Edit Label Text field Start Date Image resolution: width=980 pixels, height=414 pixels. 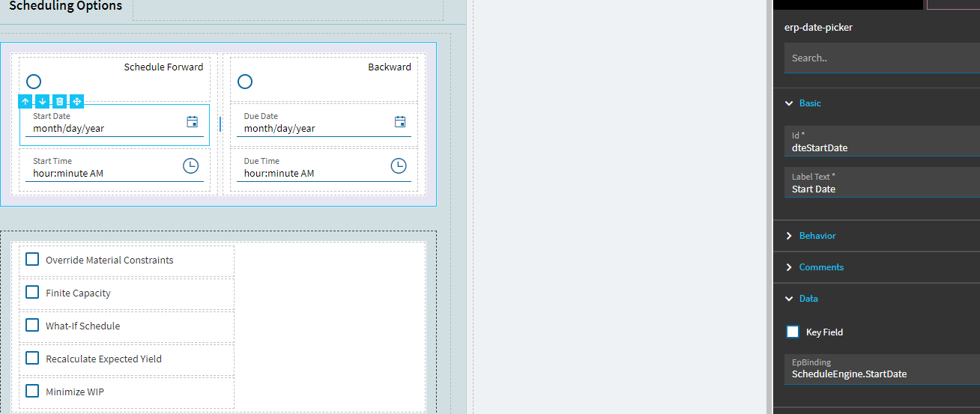(x=882, y=183)
